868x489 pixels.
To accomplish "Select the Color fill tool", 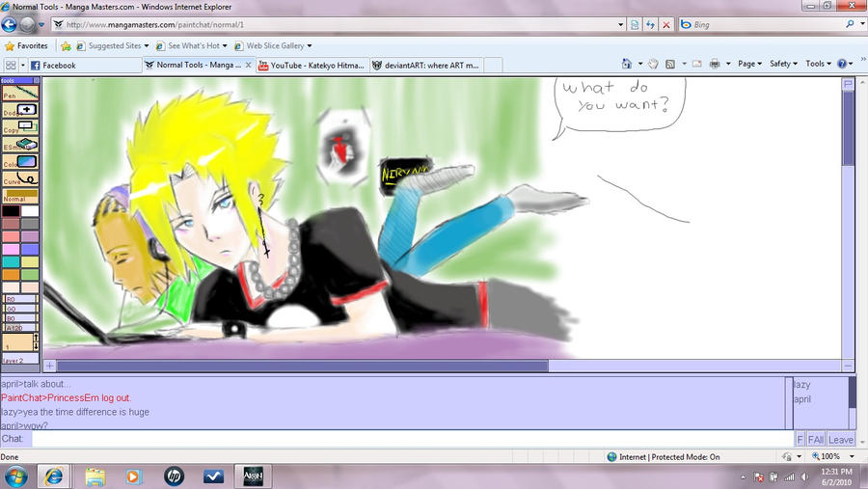I will [20, 162].
